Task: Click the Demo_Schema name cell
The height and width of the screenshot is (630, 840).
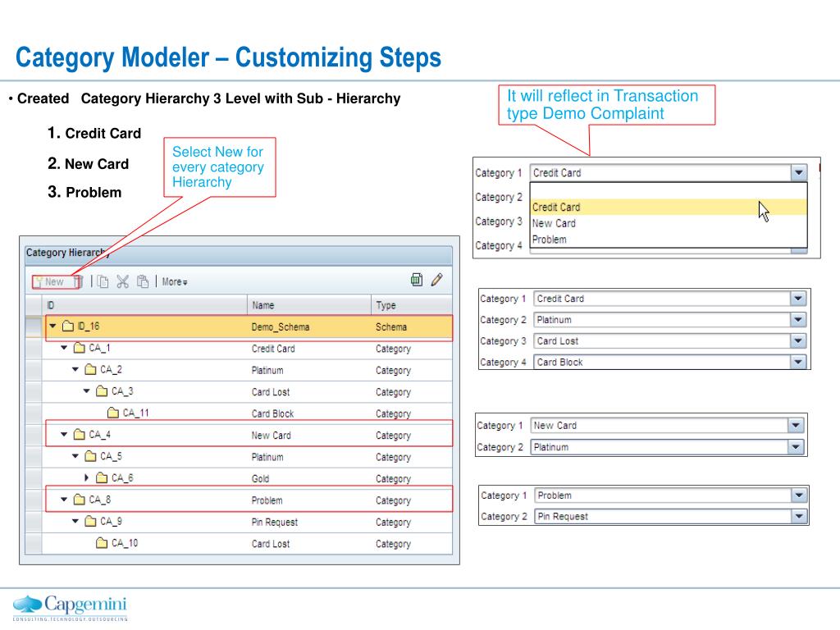Action: [x=281, y=326]
